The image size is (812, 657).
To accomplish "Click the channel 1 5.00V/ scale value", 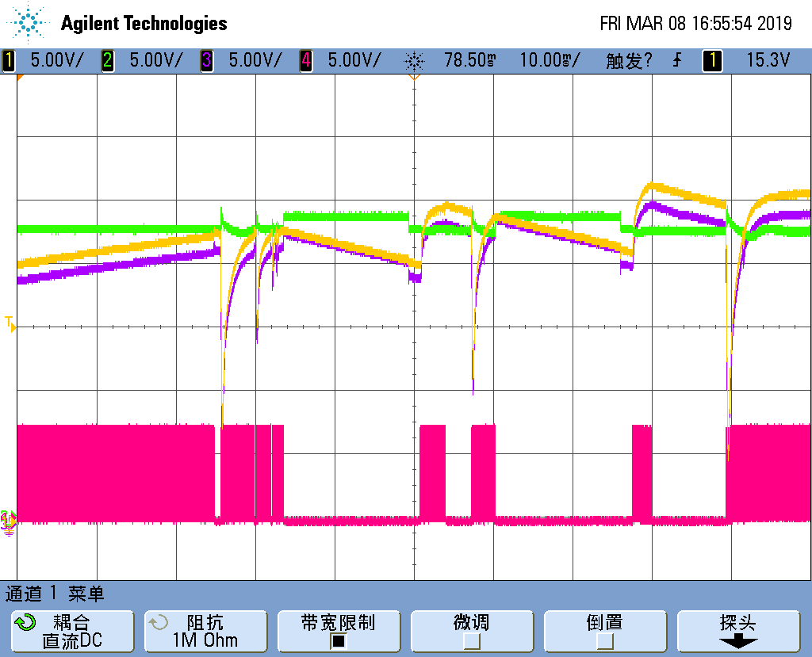I will (56, 60).
